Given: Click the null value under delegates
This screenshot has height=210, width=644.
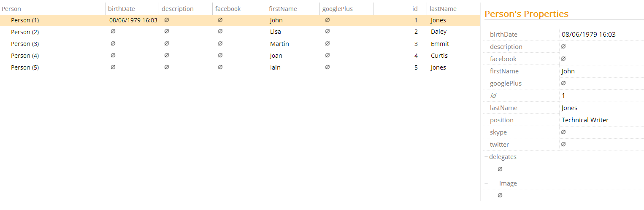Looking at the screenshot, I should pos(500,169).
